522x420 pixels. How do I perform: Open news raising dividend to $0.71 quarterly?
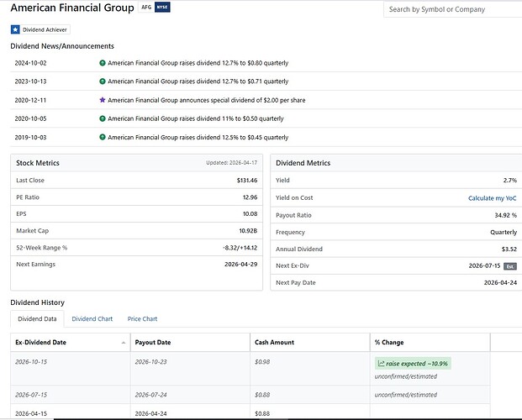coord(198,81)
